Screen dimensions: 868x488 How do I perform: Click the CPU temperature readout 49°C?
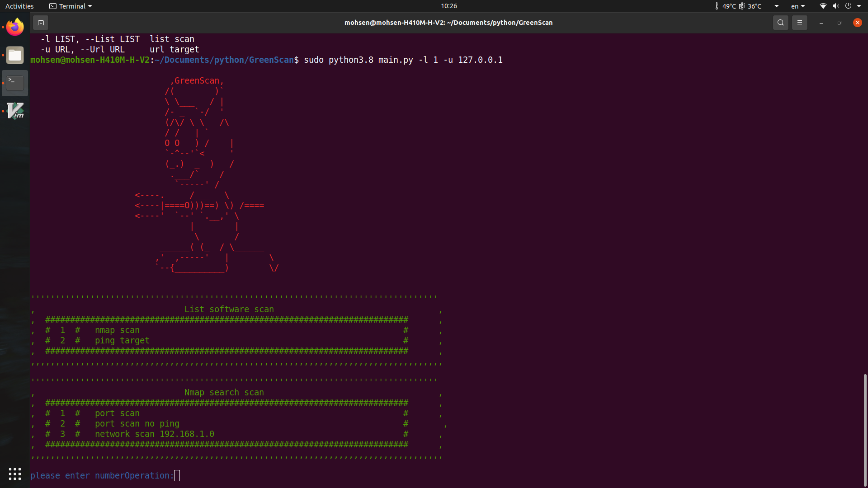coord(728,6)
